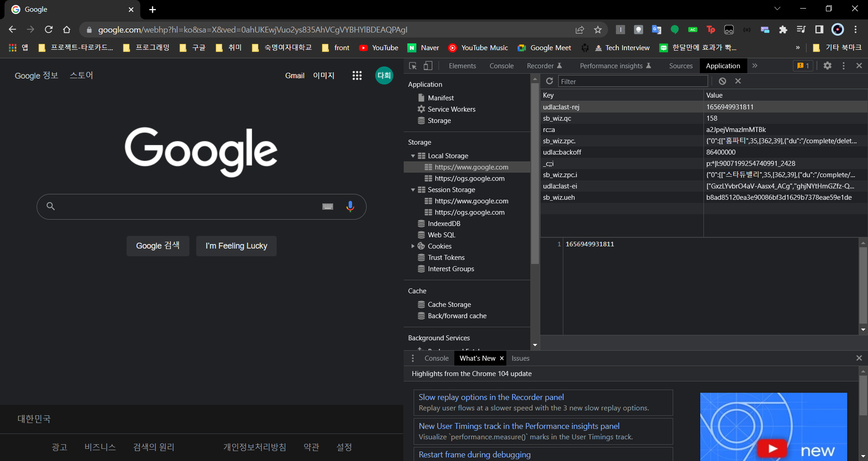Go back to previous page
The width and height of the screenshot is (868, 461).
point(12,29)
